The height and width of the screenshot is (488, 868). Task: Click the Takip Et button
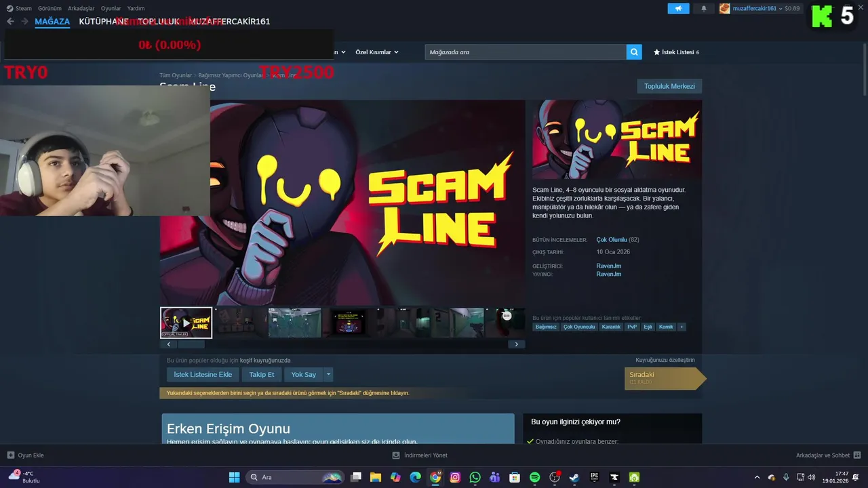point(262,374)
